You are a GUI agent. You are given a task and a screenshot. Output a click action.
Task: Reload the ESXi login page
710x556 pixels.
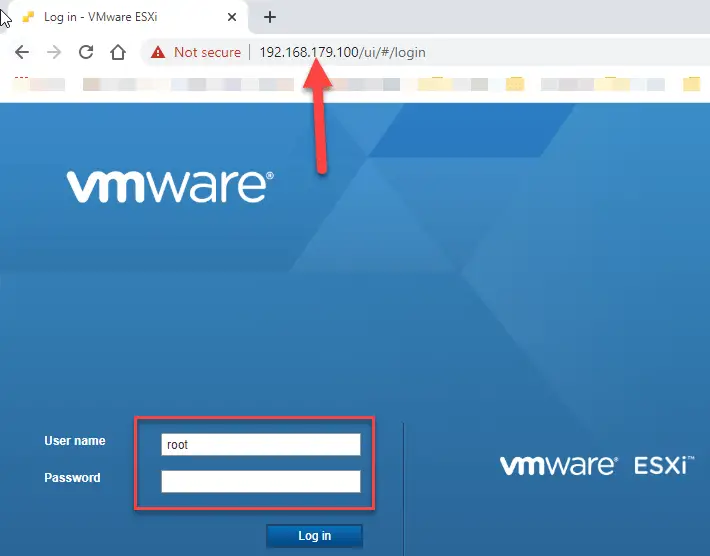click(86, 52)
